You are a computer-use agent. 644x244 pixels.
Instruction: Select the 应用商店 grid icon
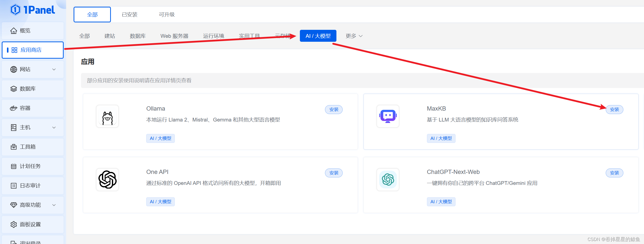click(x=14, y=50)
